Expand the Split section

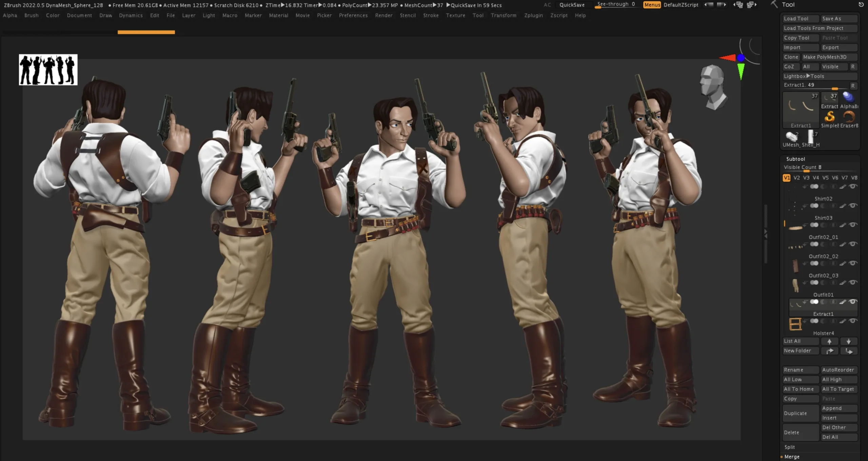click(x=789, y=447)
